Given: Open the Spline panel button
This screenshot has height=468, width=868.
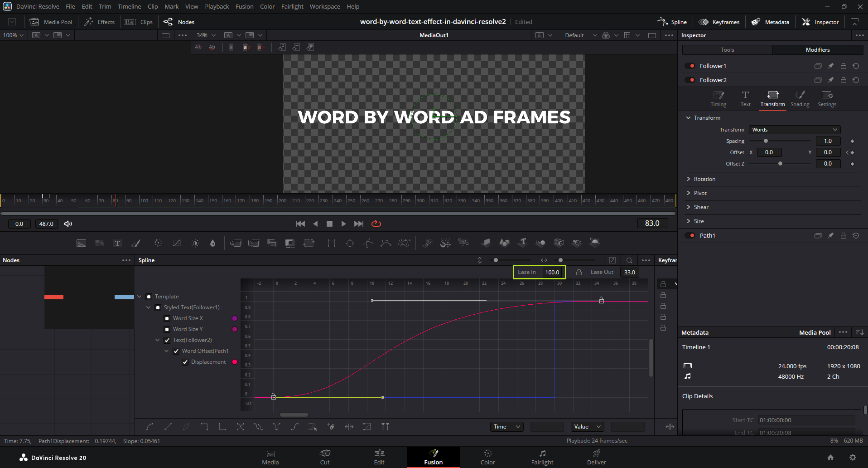Looking at the screenshot, I should coord(672,22).
